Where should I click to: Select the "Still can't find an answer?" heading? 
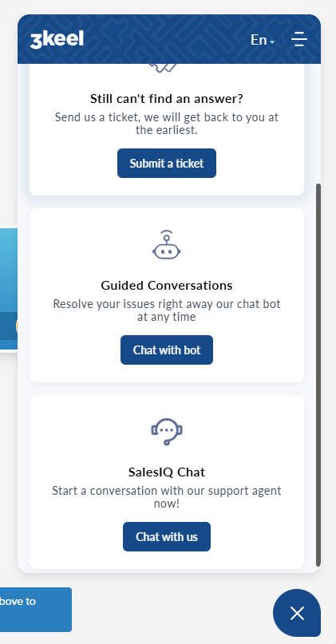167,99
